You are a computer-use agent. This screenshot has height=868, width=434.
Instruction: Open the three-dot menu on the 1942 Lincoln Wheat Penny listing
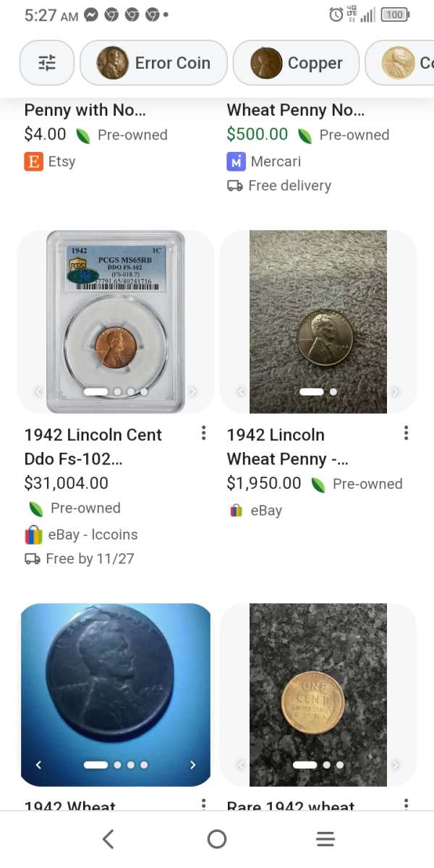[x=406, y=433]
